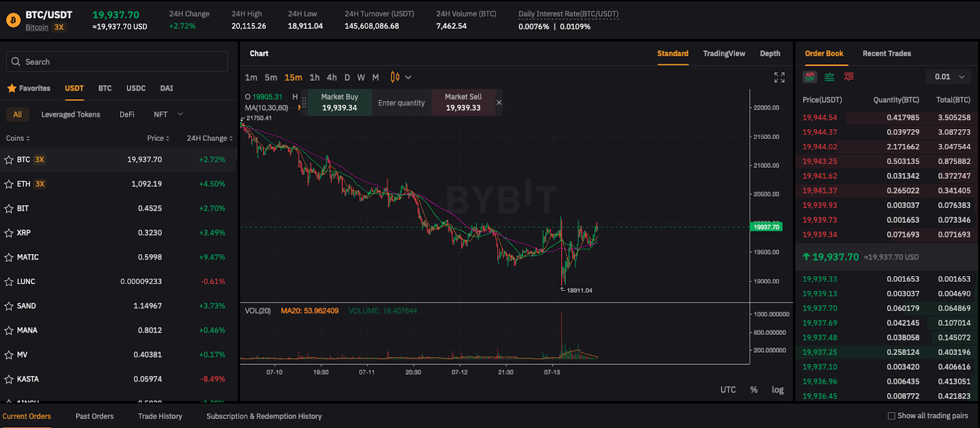Screen dimensions: 980x428
Task: Filter by Leveraged Tokens
Action: click(x=70, y=115)
